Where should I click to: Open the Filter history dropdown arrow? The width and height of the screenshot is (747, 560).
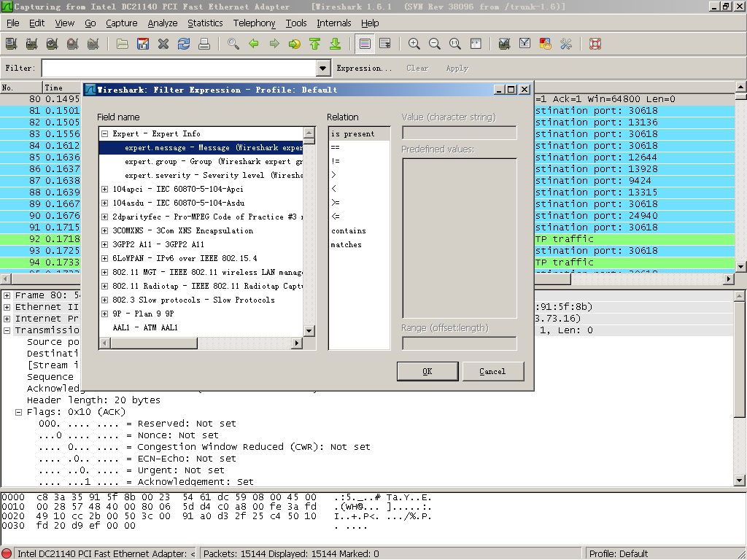[x=323, y=68]
